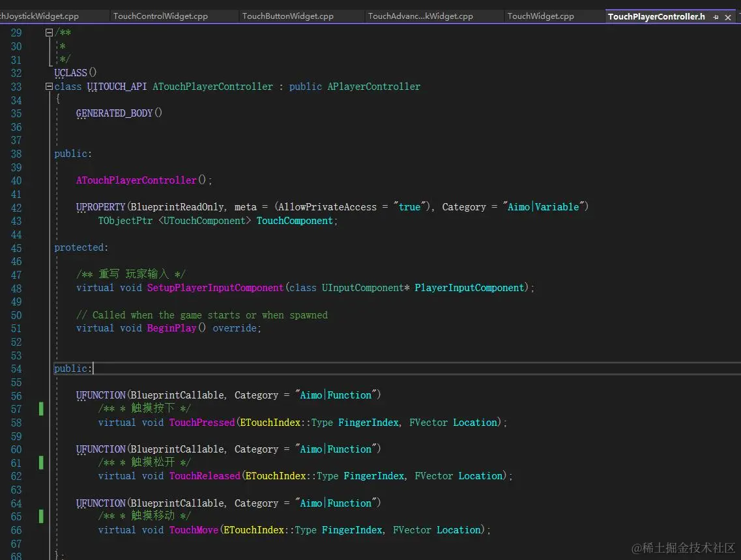Click the UCLASS() macro on line 32
This screenshot has width=741, height=560.
point(76,73)
